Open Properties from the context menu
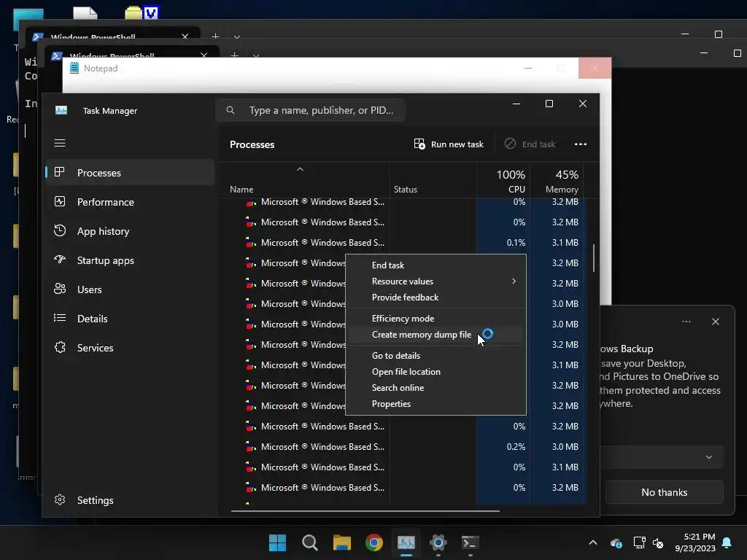Screen dimensions: 747x560 [436, 404]
